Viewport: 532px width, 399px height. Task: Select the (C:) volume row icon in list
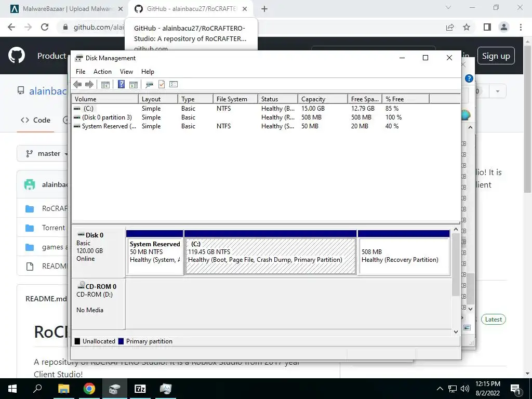(77, 109)
